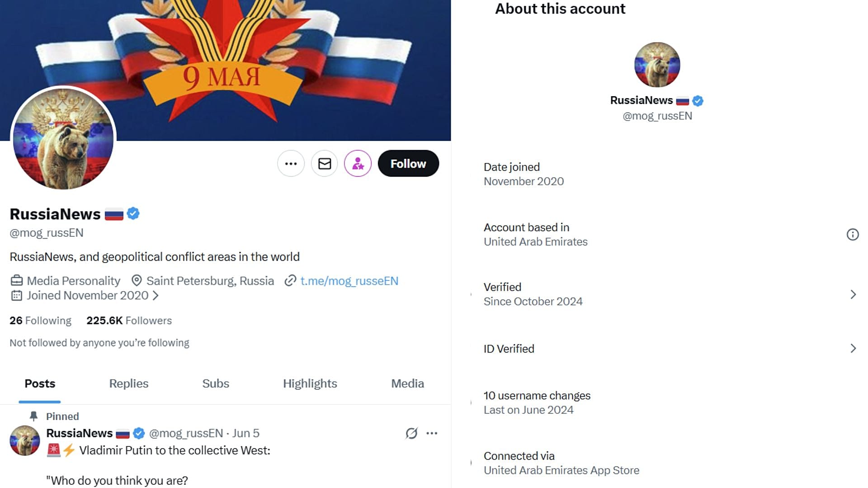
Task: Click the pinned post pin icon
Action: pyautogui.click(x=34, y=416)
